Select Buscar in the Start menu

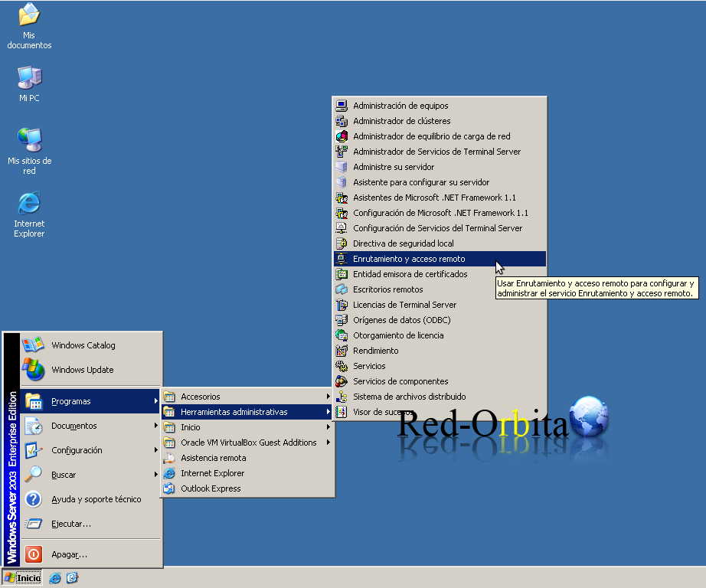90,475
